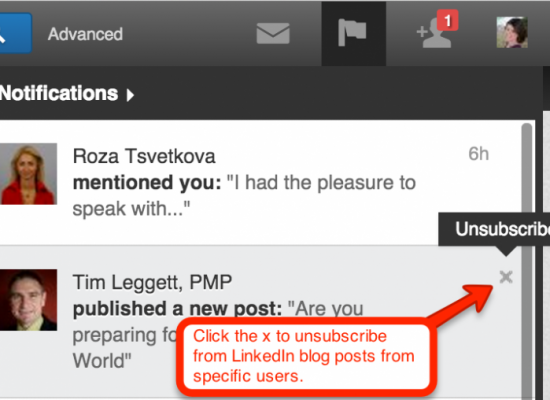Click the Tim Leggett, PMP name
Screen dimensions: 550x400
click(152, 282)
